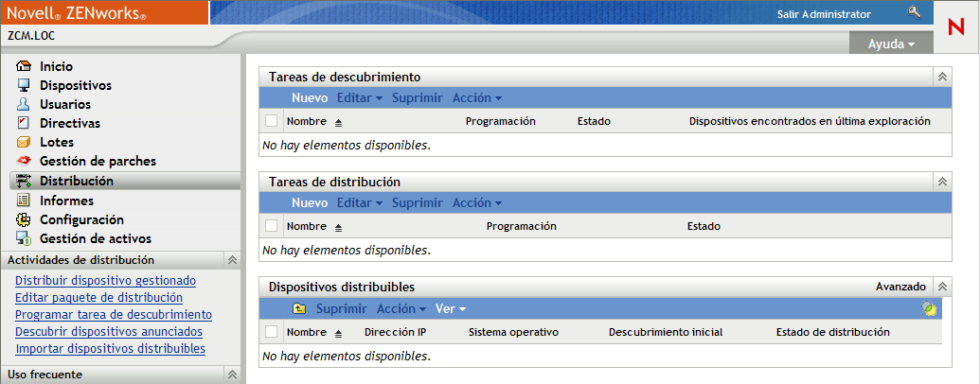The height and width of the screenshot is (384, 980).
Task: Click Nuevo in Tareas de descubrimiento
Action: coord(310,97)
